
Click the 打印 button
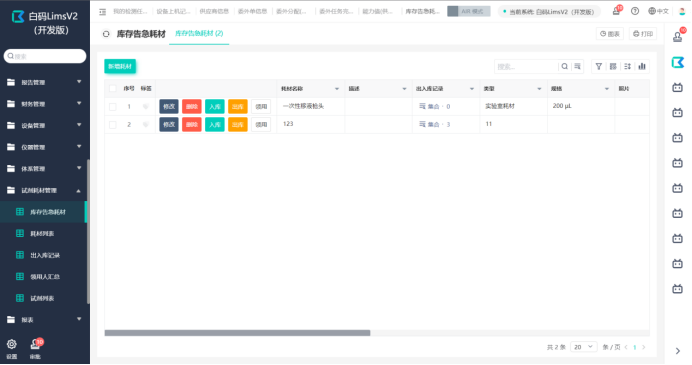point(643,34)
